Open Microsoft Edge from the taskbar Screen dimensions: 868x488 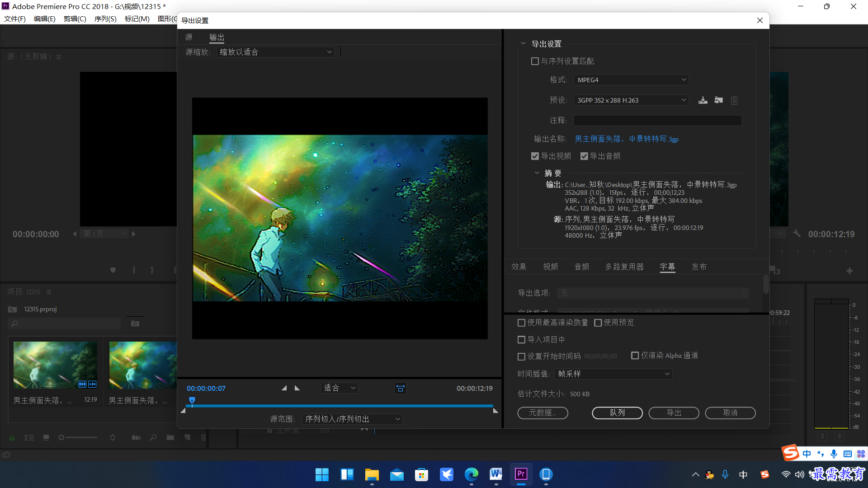tap(471, 474)
